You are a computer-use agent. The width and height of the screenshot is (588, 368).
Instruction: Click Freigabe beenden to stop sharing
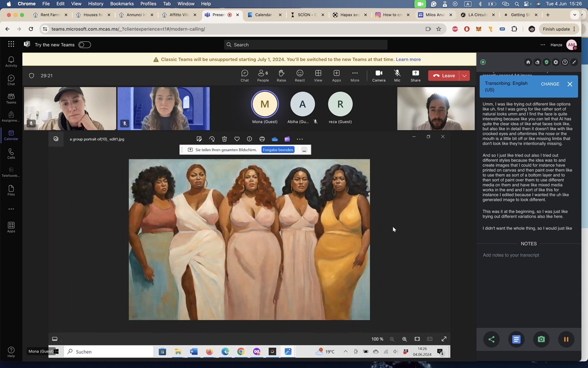click(278, 150)
